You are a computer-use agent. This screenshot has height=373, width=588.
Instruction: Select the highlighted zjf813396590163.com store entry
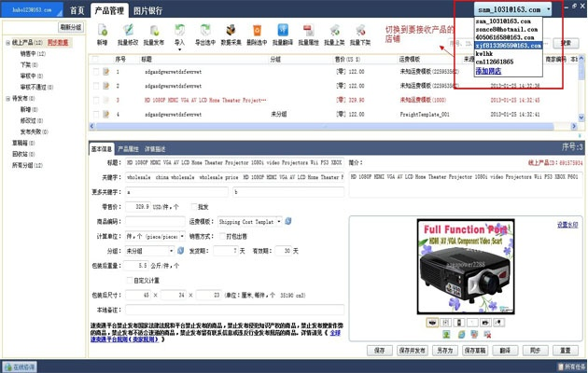[x=509, y=46]
